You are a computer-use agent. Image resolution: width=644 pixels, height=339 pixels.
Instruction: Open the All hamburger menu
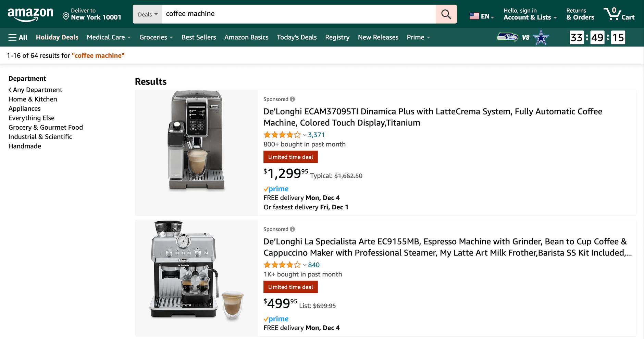click(18, 37)
